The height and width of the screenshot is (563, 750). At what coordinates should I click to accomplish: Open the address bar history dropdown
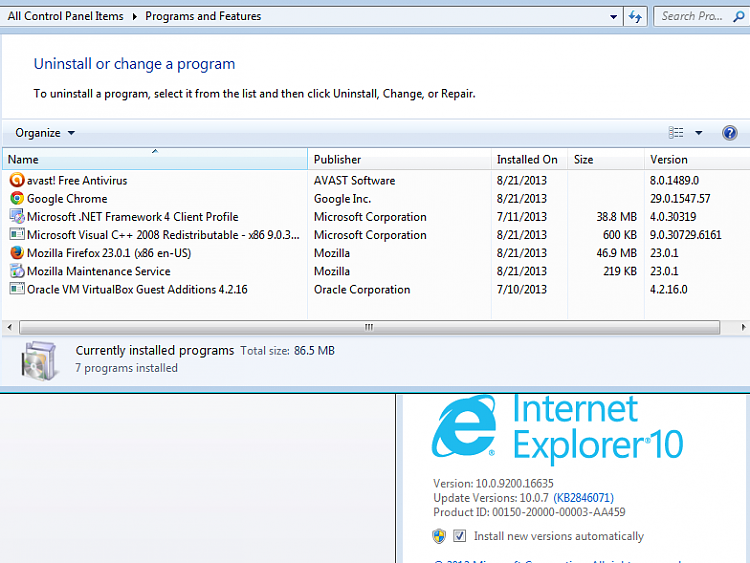coord(613,17)
